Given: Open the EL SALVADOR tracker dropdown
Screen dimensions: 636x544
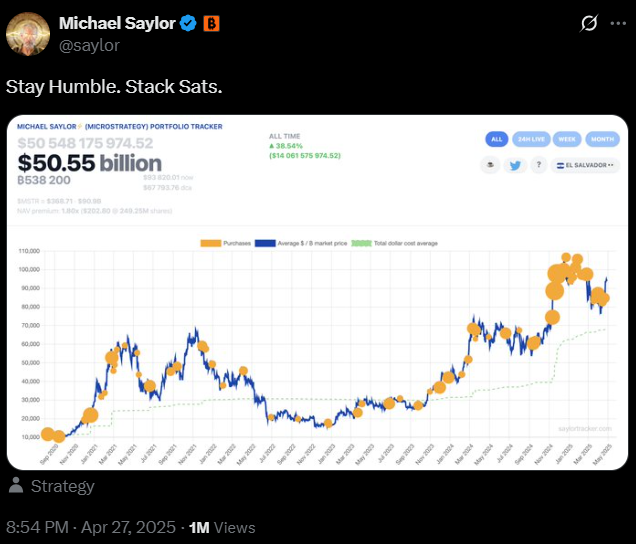Looking at the screenshot, I should (x=585, y=165).
